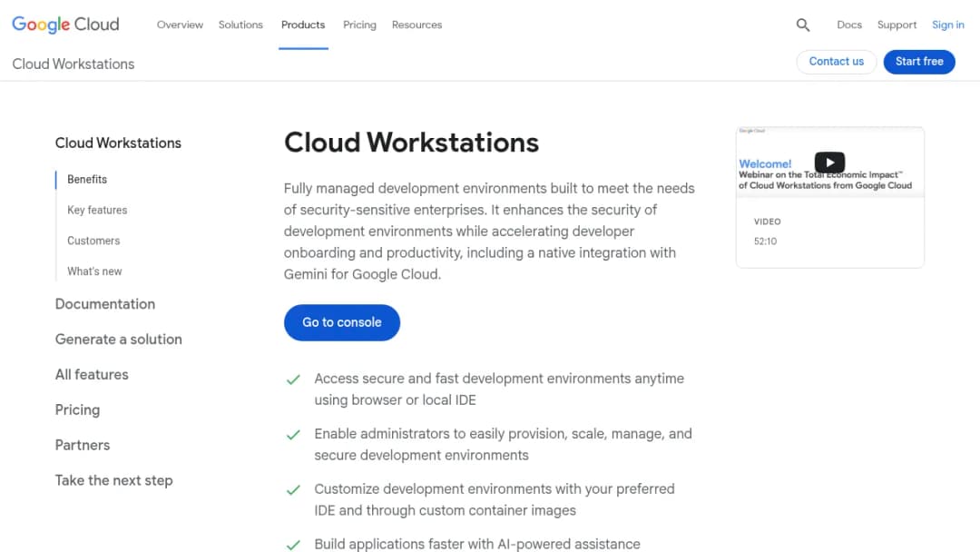Open the Resources menu

click(x=416, y=25)
